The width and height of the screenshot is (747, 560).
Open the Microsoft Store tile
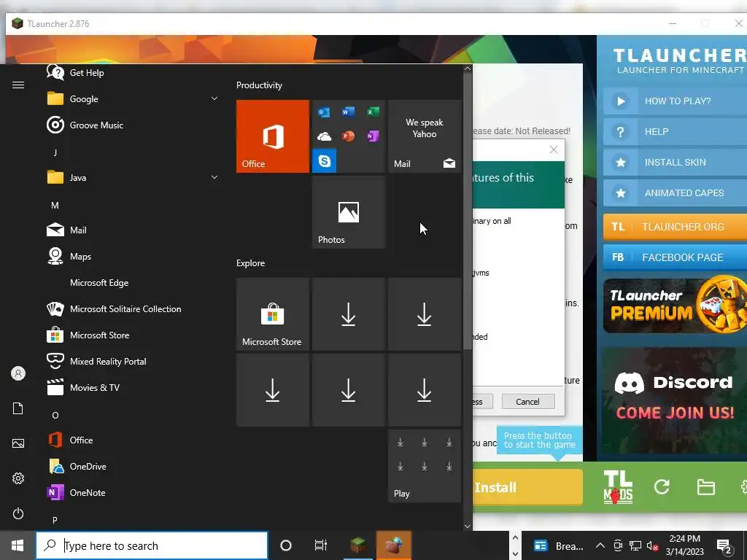coord(273,314)
